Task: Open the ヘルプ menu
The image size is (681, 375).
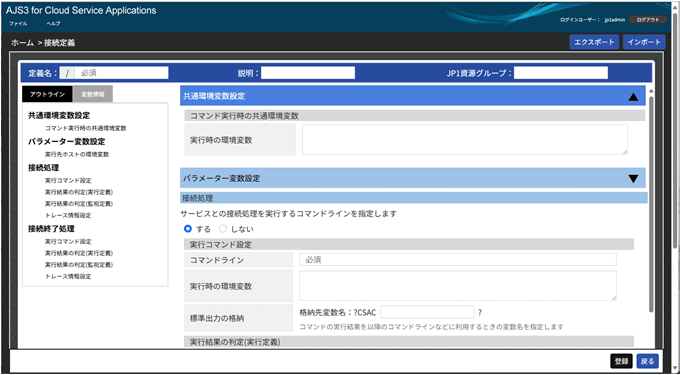Action: pyautogui.click(x=53, y=23)
